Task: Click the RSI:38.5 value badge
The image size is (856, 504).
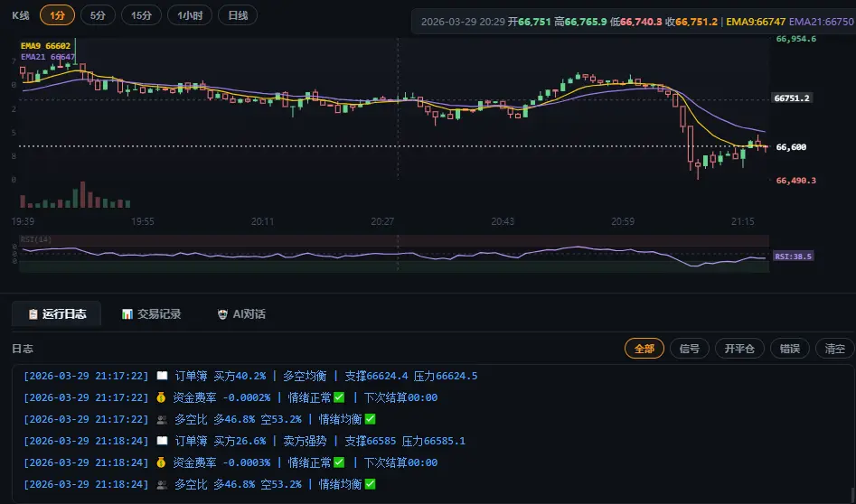Action: 794,256
